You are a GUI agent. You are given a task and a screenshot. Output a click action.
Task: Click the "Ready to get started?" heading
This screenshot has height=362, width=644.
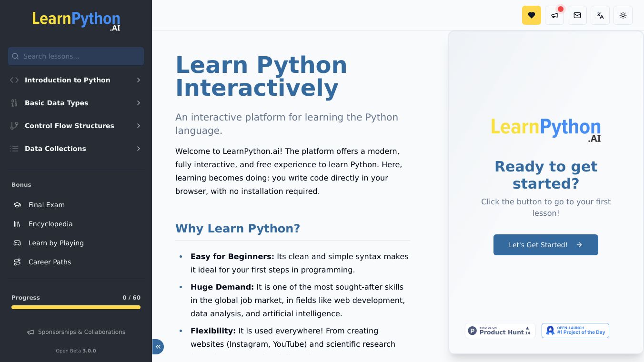tap(546, 175)
